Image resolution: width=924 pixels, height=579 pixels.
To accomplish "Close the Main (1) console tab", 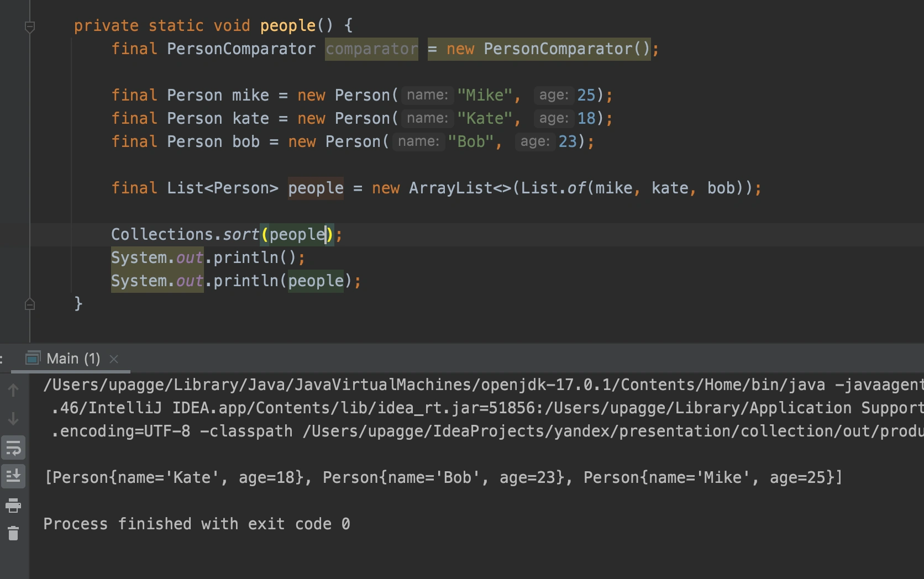I will tap(114, 359).
